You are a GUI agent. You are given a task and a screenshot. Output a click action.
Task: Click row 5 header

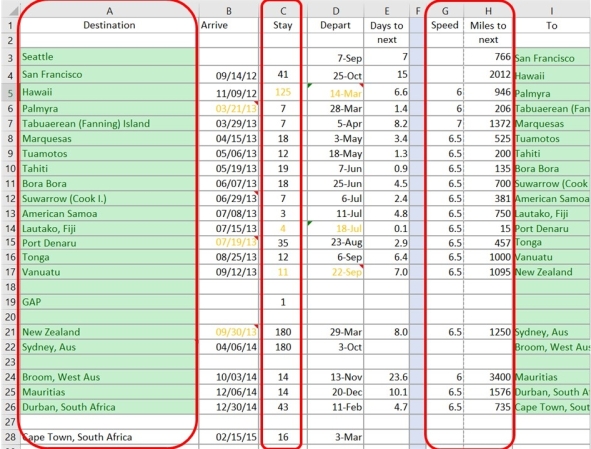10,92
